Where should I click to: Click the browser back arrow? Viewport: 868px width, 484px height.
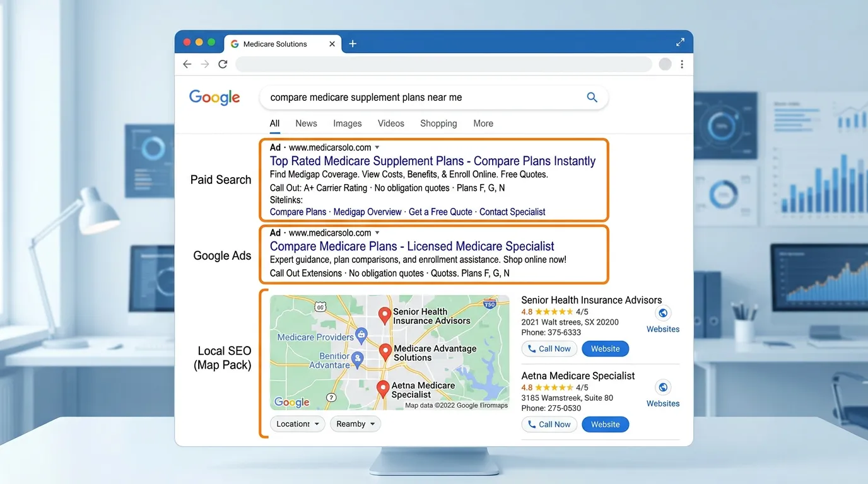[187, 64]
